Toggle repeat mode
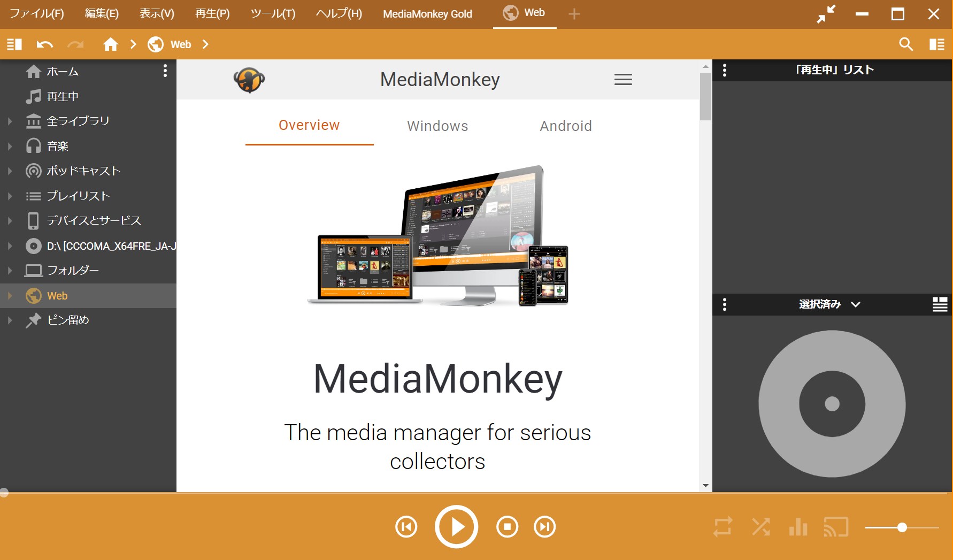The height and width of the screenshot is (560, 953). [x=723, y=527]
